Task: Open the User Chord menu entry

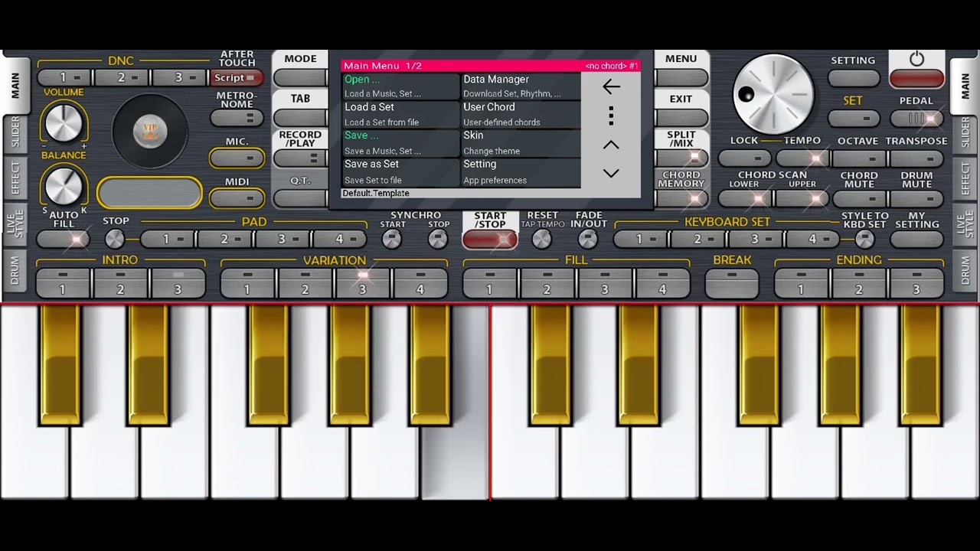Action: pyautogui.click(x=520, y=114)
